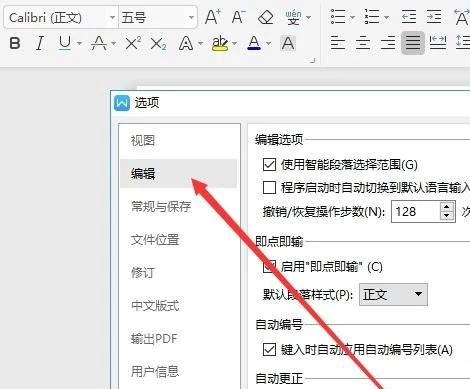Open the 默认段落样式 正文 dropdown
The height and width of the screenshot is (389, 470).
point(393,294)
